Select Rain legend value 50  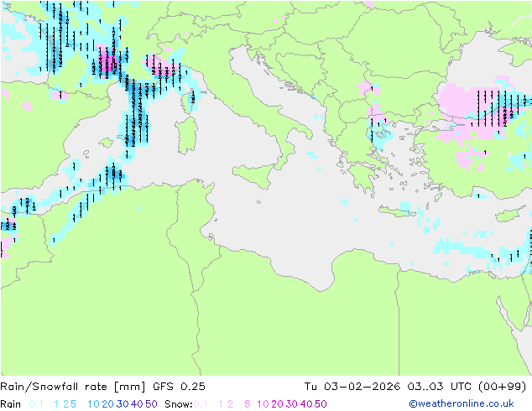[x=151, y=404]
